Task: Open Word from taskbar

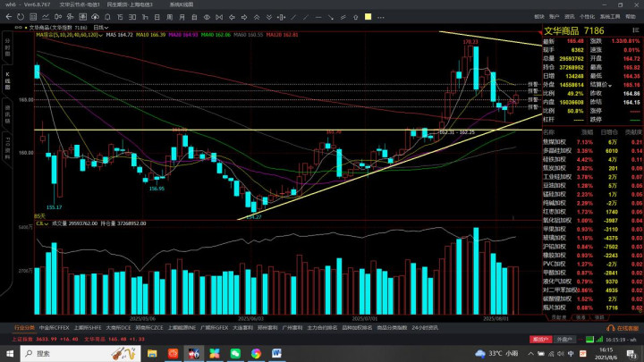Action: 276,353
